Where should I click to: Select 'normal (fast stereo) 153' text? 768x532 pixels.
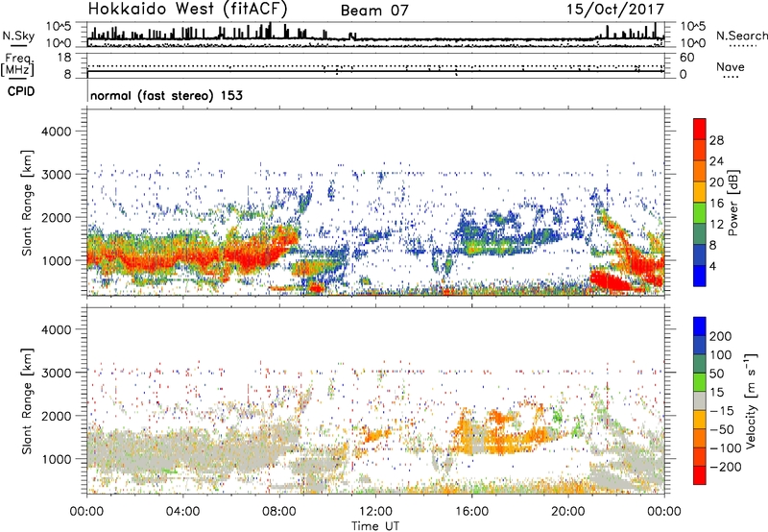pos(166,95)
